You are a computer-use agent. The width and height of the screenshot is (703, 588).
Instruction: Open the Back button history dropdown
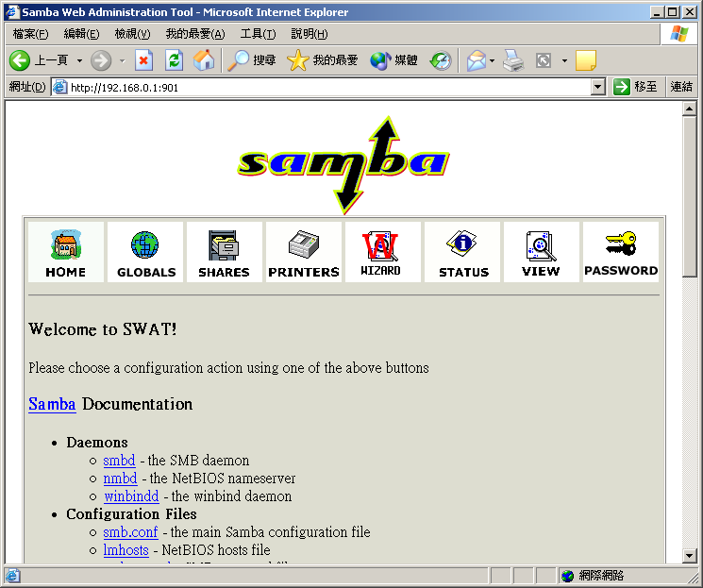click(79, 60)
